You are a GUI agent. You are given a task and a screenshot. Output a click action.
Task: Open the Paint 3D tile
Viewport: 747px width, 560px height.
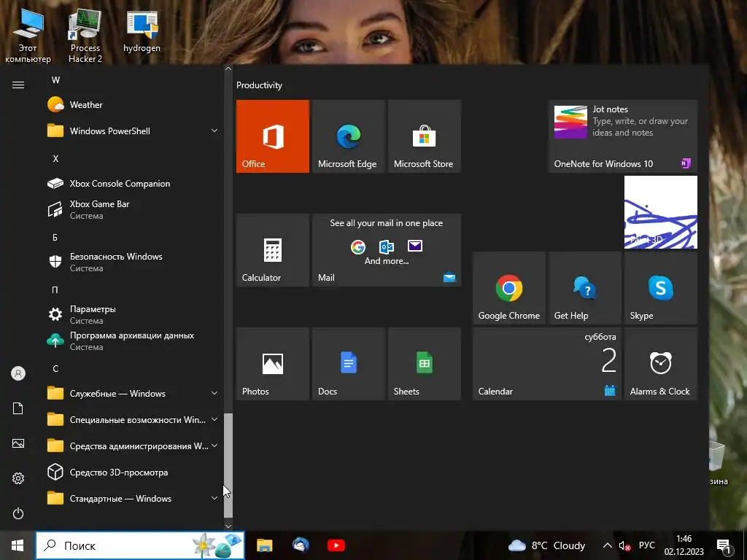point(661,212)
